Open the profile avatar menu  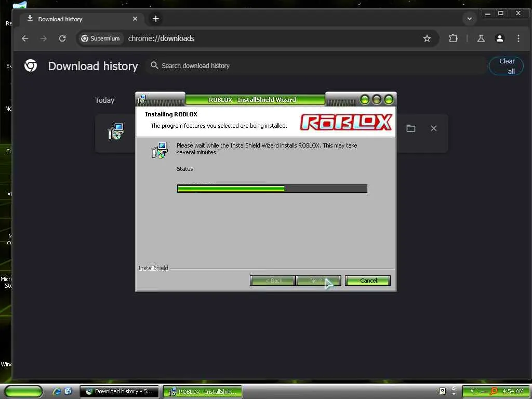pos(499,38)
